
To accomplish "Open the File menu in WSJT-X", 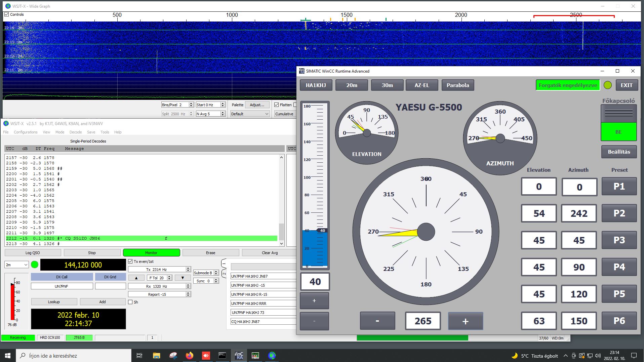I will [6, 132].
